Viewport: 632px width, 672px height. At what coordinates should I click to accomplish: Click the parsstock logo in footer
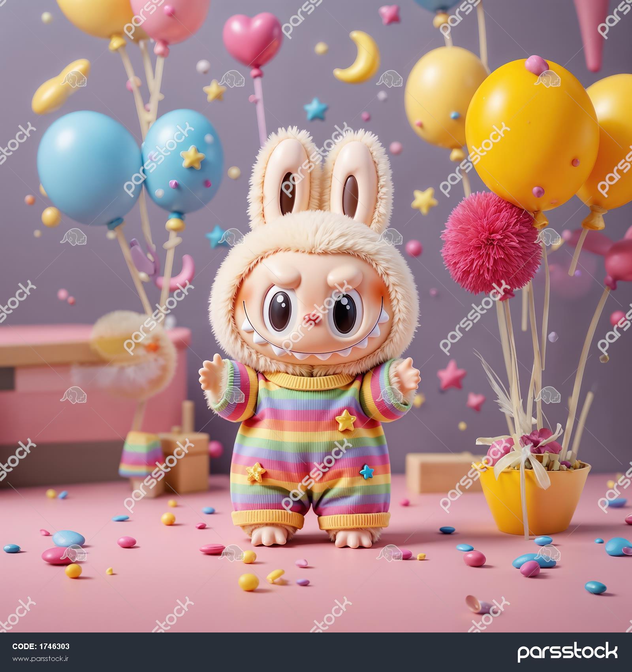[567, 651]
